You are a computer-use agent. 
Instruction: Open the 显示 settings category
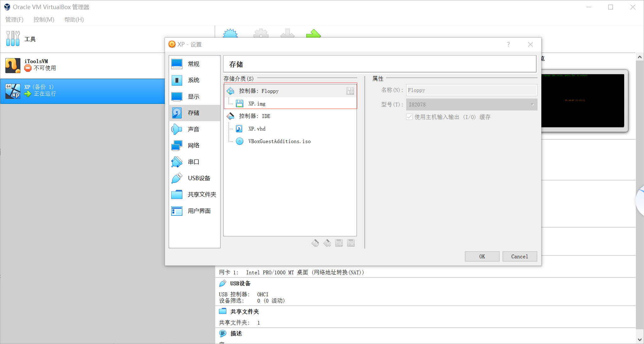click(194, 97)
